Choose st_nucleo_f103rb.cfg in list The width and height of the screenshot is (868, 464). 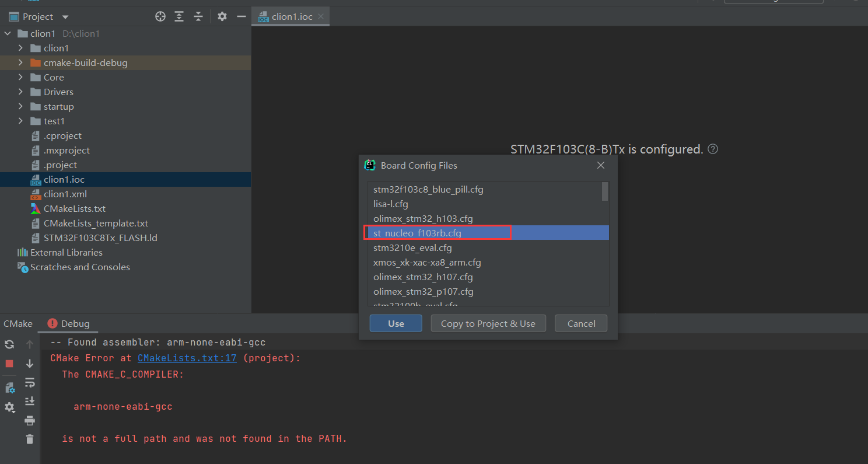click(x=488, y=233)
